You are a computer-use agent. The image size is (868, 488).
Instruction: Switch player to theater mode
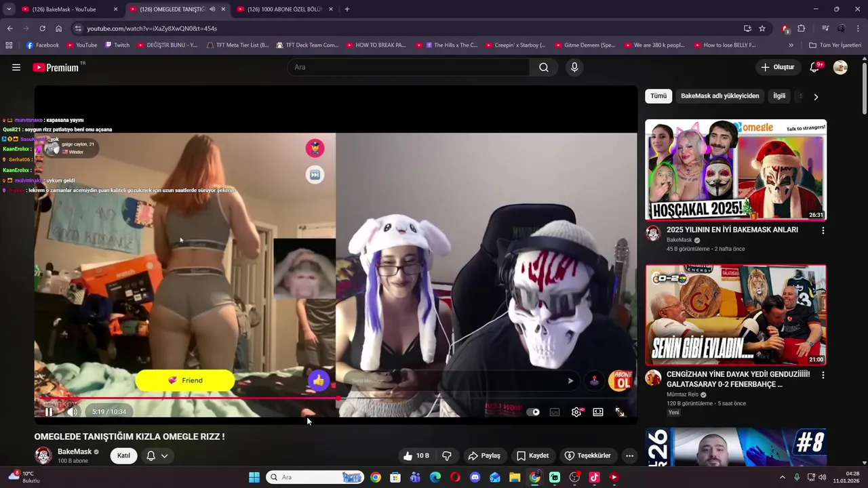click(598, 411)
